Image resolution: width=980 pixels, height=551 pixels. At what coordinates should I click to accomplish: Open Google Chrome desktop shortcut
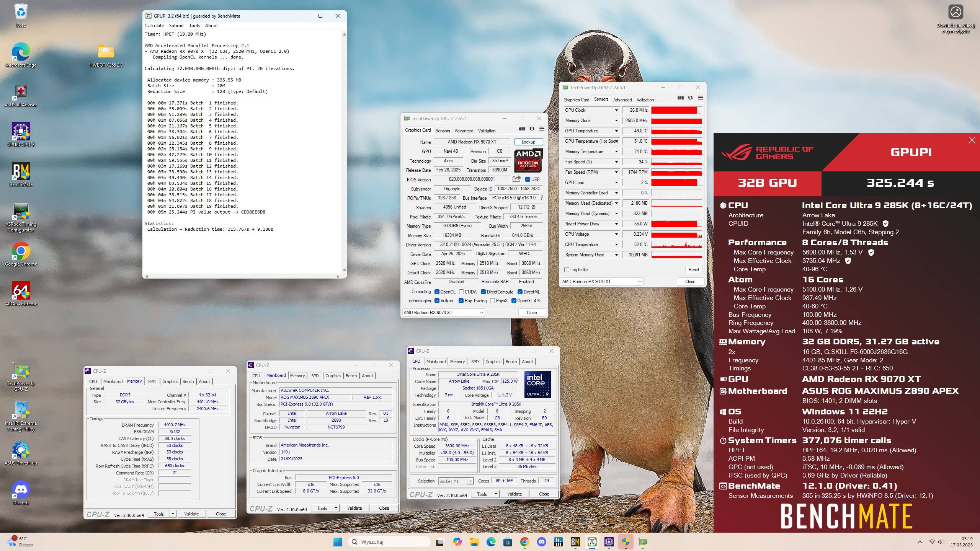pos(21,254)
